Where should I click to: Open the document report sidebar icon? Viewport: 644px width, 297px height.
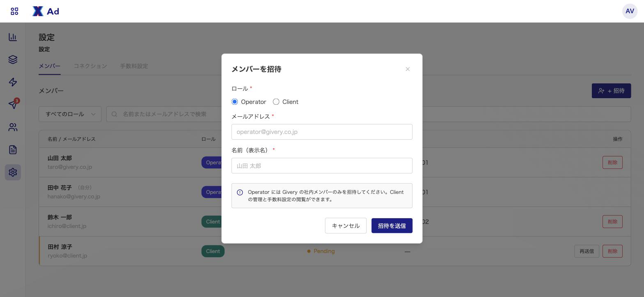point(13,150)
